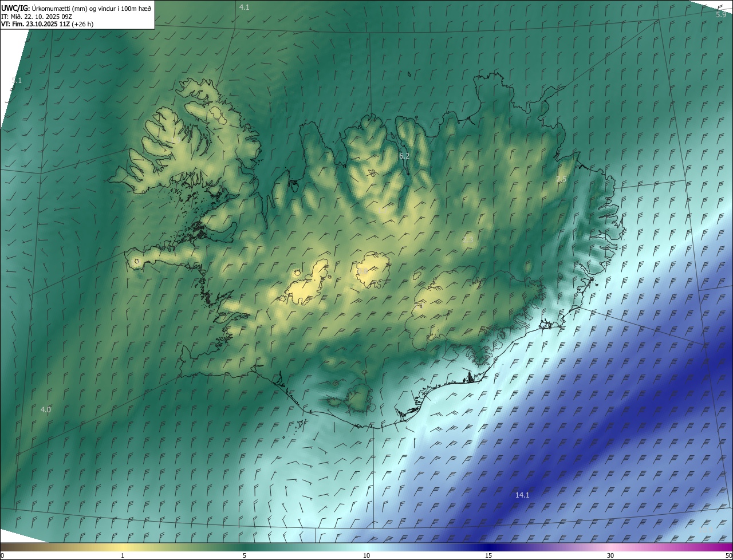Click the 6.2 value label on the map
The image size is (733, 560).
click(x=404, y=156)
